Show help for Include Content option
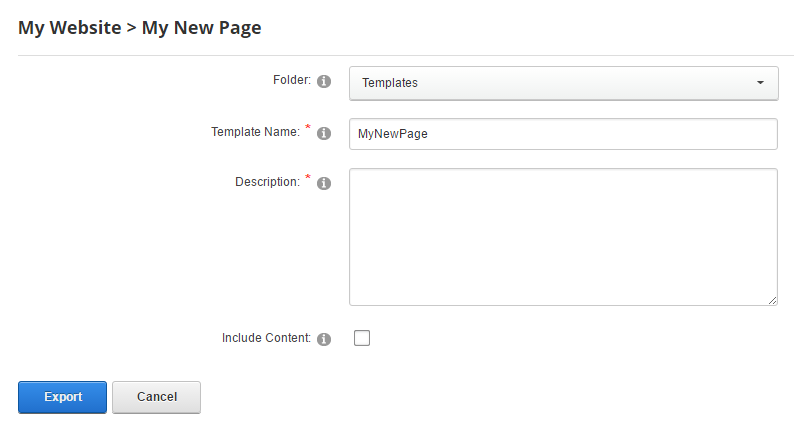The width and height of the screenshot is (794, 429). point(324,339)
